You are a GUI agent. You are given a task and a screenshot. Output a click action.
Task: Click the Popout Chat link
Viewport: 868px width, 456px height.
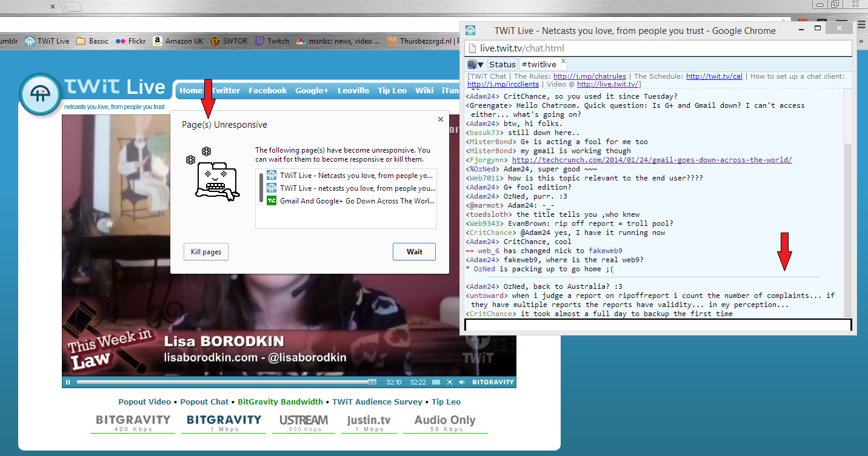point(204,401)
